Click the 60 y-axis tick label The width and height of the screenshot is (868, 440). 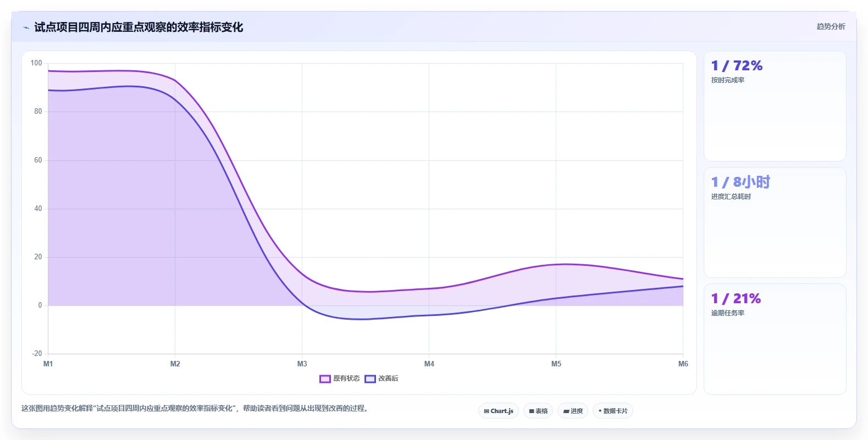point(38,160)
